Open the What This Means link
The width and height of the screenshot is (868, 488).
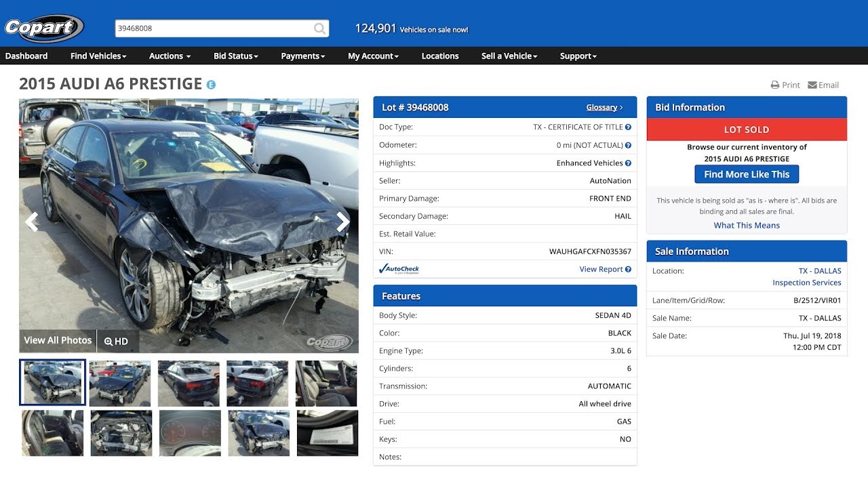[x=747, y=226]
